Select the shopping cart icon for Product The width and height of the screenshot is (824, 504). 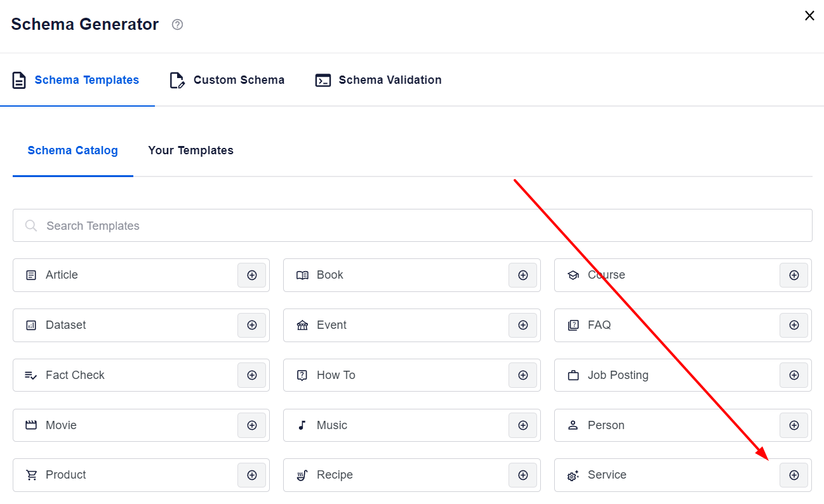pos(31,475)
